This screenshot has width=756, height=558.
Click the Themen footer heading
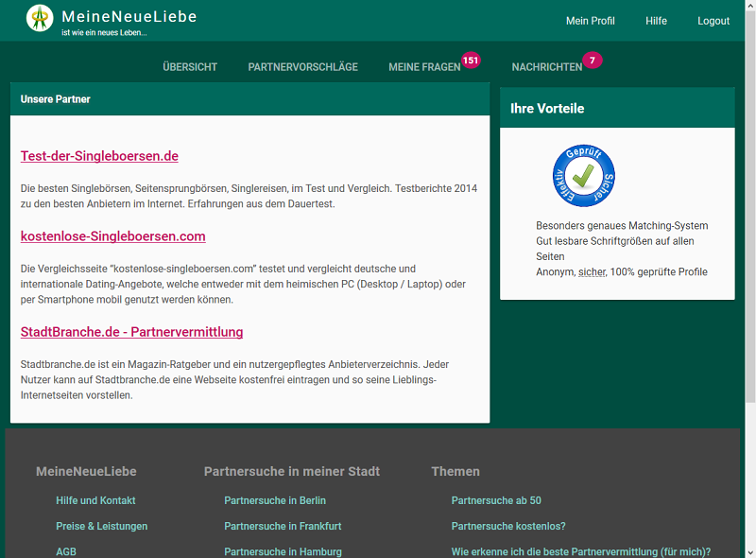coord(455,471)
